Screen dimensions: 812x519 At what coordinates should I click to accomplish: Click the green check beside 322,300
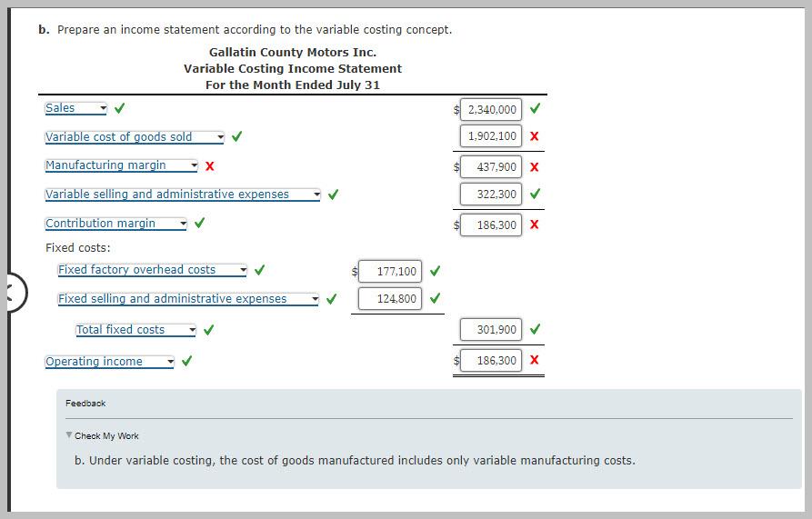pos(535,194)
